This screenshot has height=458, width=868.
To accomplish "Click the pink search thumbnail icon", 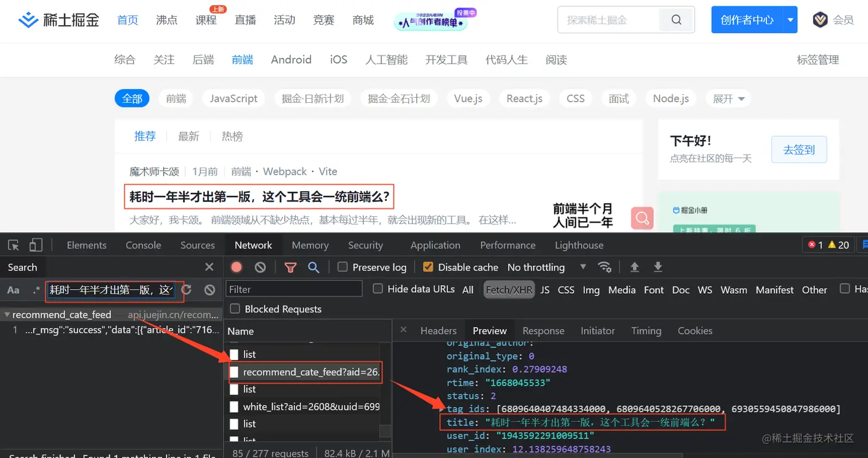I will click(642, 218).
